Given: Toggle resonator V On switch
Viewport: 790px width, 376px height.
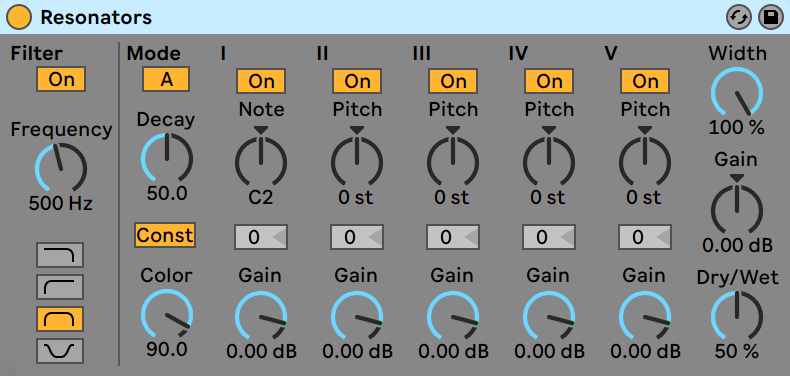Looking at the screenshot, I should pyautogui.click(x=645, y=81).
